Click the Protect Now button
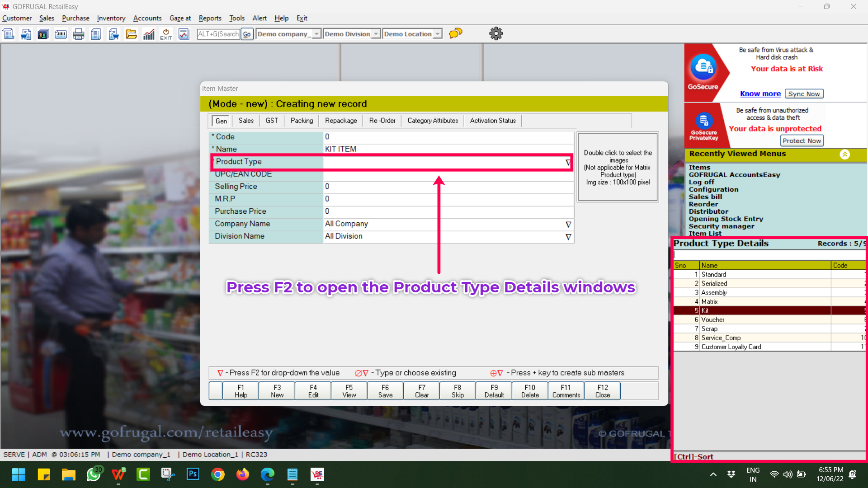This screenshot has height=488, width=868. 802,141
